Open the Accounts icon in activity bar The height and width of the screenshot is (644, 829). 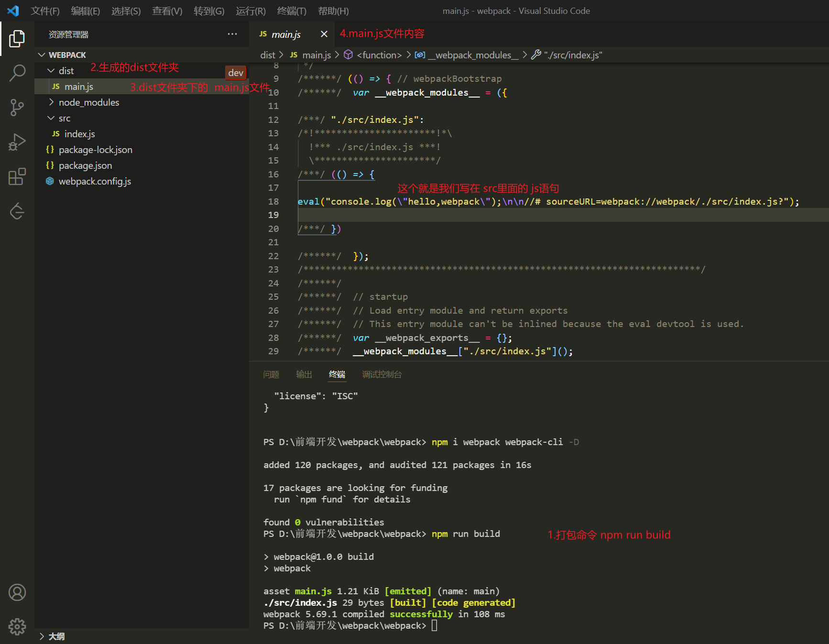(x=17, y=592)
